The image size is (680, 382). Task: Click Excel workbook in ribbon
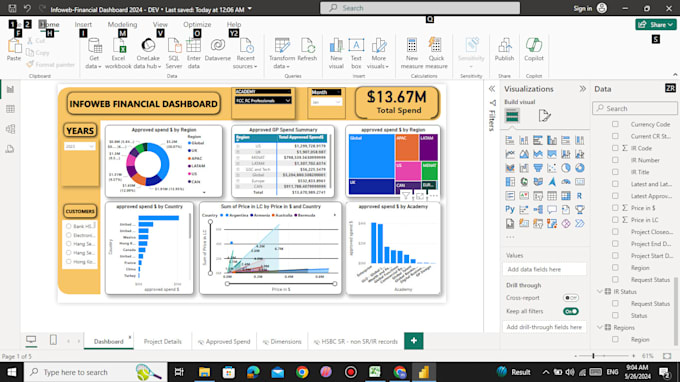point(118,53)
